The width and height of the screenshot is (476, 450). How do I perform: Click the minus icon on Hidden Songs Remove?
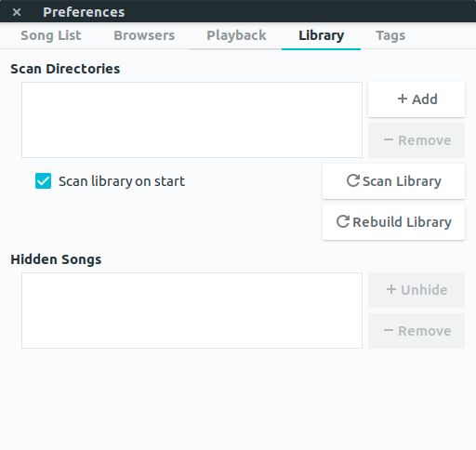click(389, 330)
